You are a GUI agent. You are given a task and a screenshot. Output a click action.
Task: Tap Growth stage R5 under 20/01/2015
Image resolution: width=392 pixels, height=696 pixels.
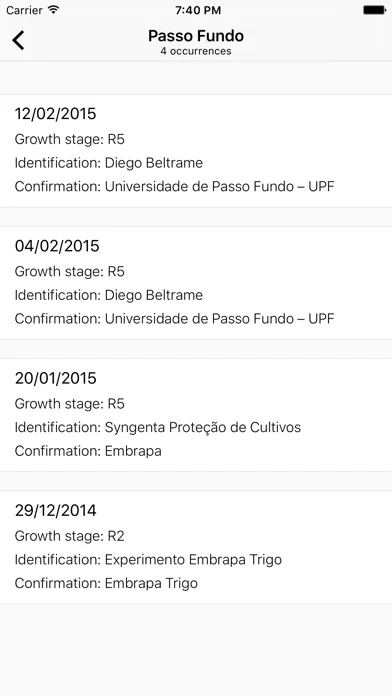pos(70,404)
